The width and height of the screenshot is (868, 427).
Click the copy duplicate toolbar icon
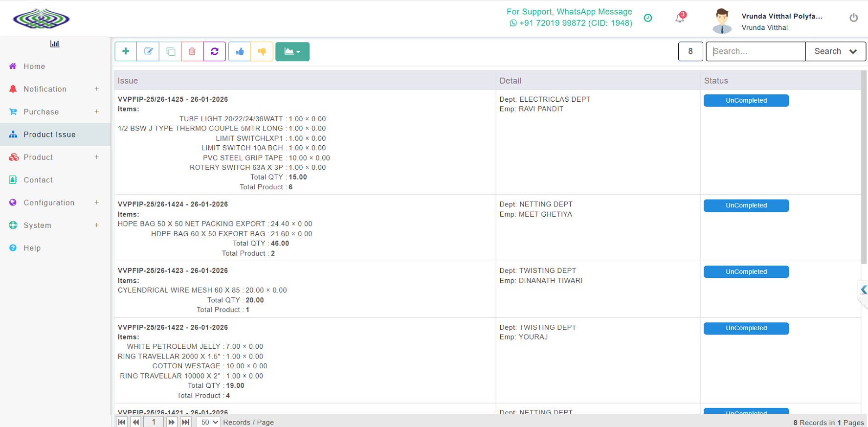click(x=170, y=51)
